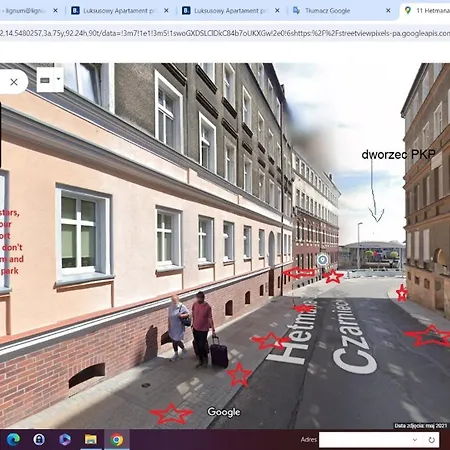This screenshot has height=450, width=450.
Task: Open the Street View layout dropdown arrow
Action: (59, 80)
